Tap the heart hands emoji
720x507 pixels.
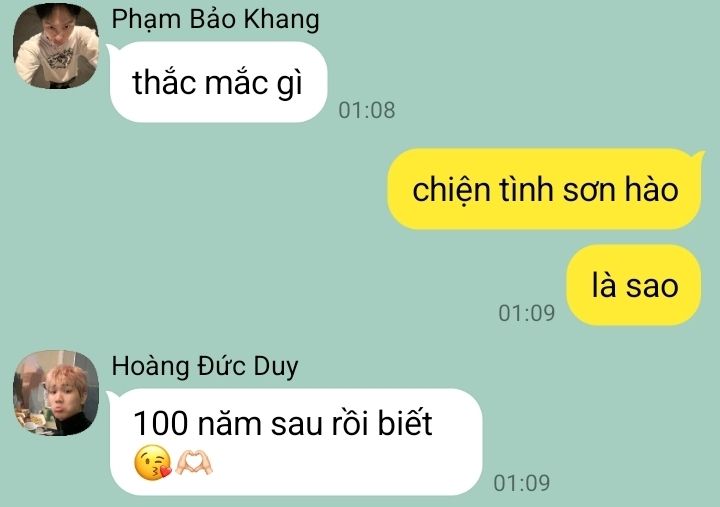[194, 462]
